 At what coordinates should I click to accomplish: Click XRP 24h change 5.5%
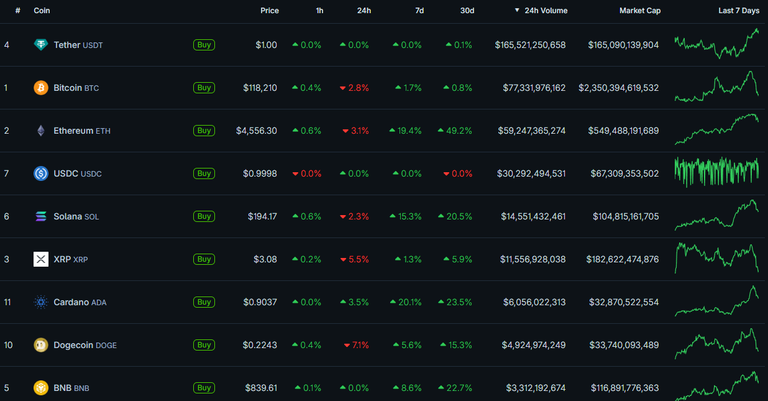click(355, 259)
